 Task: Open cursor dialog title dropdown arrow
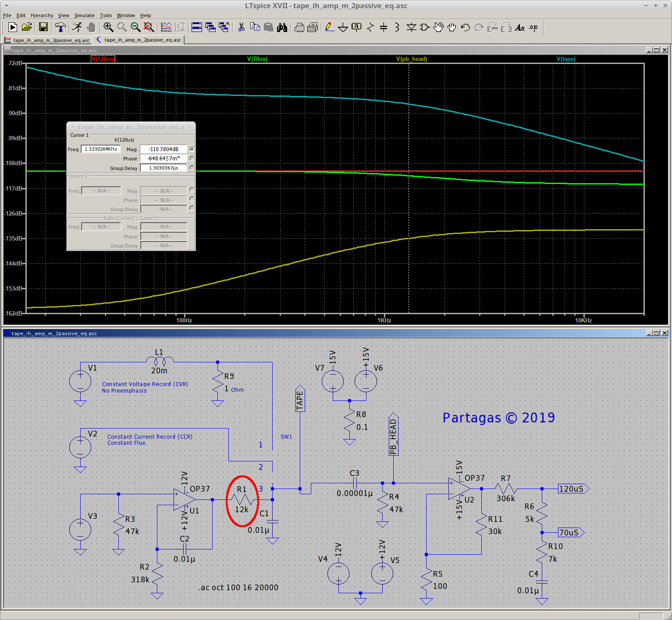pos(73,128)
